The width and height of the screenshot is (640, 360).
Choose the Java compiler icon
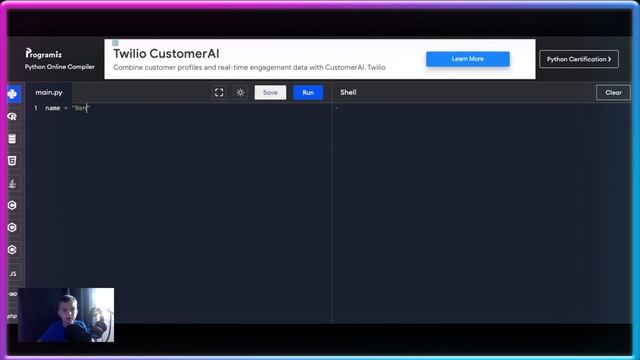[12, 183]
